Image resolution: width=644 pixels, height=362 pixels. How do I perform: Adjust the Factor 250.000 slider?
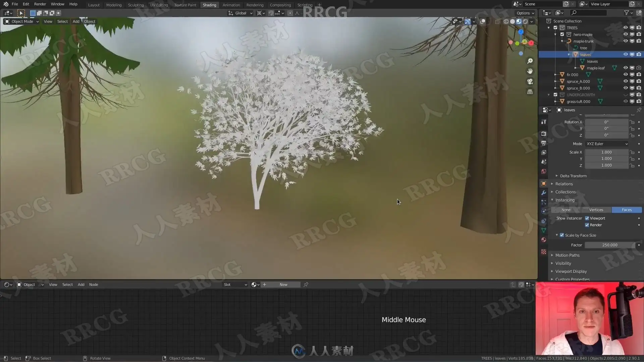[609, 245]
